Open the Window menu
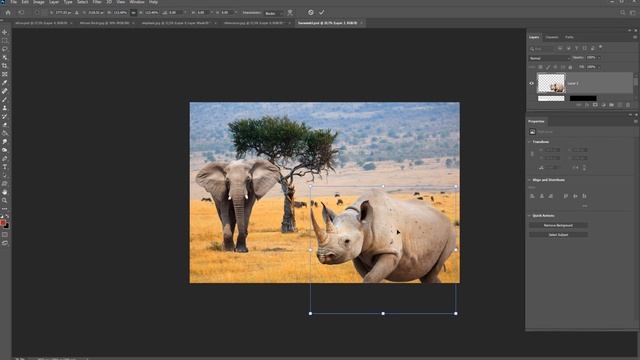Image resolution: width=640 pixels, height=360 pixels. [x=137, y=2]
